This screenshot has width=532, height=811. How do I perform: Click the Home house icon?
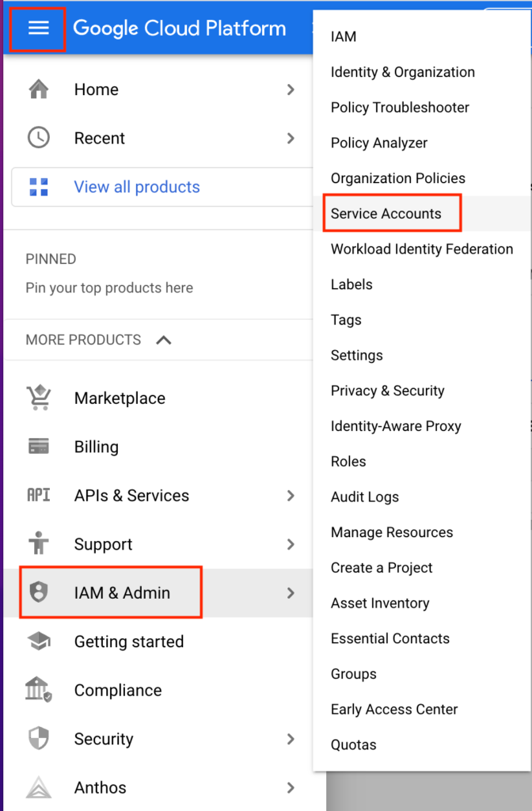[39, 89]
